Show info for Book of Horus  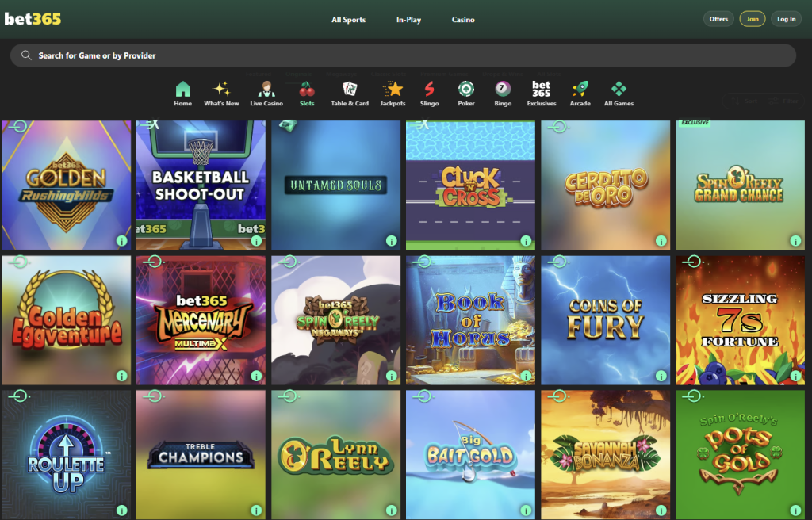coord(527,376)
